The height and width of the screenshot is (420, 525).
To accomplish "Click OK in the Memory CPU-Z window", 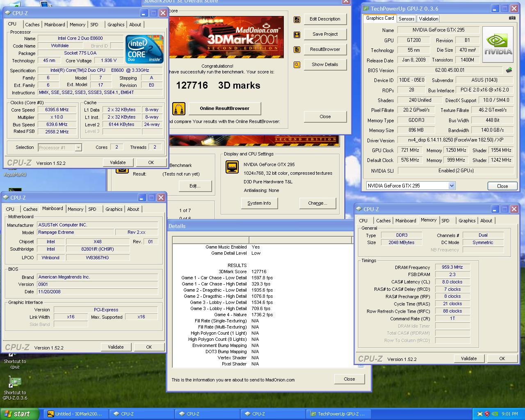I will 502,359.
